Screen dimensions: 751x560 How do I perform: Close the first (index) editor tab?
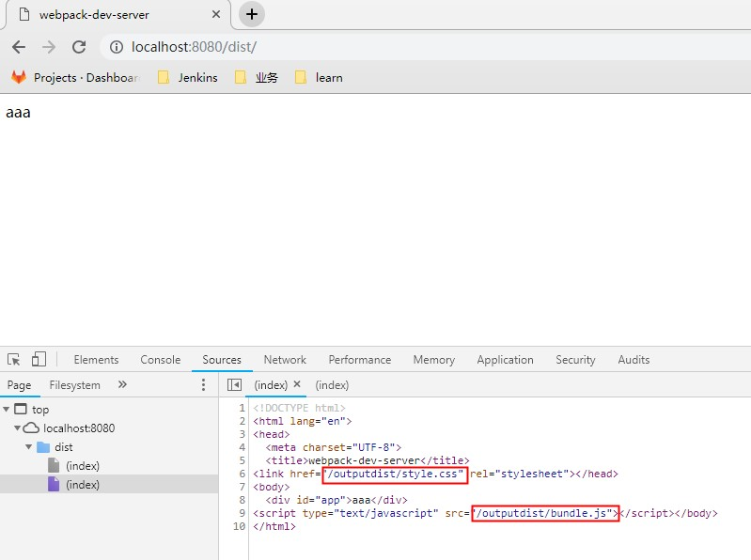click(297, 384)
